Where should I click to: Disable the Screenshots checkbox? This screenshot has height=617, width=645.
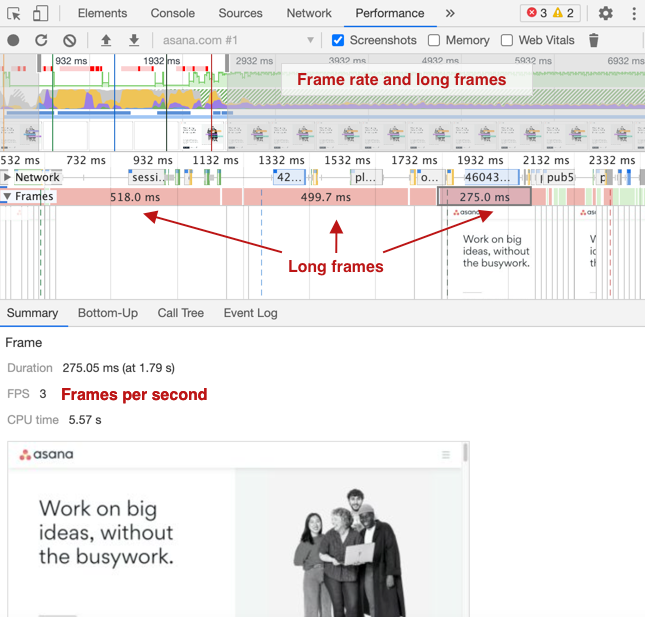[338, 40]
